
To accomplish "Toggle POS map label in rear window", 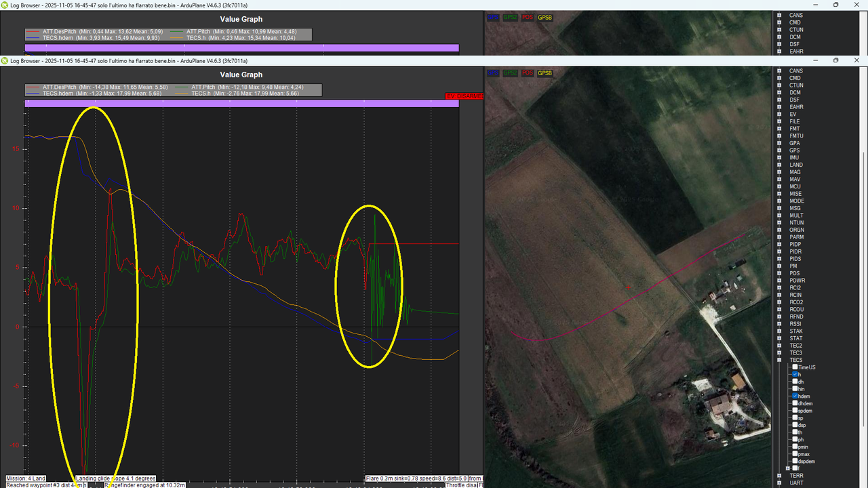I will [527, 17].
